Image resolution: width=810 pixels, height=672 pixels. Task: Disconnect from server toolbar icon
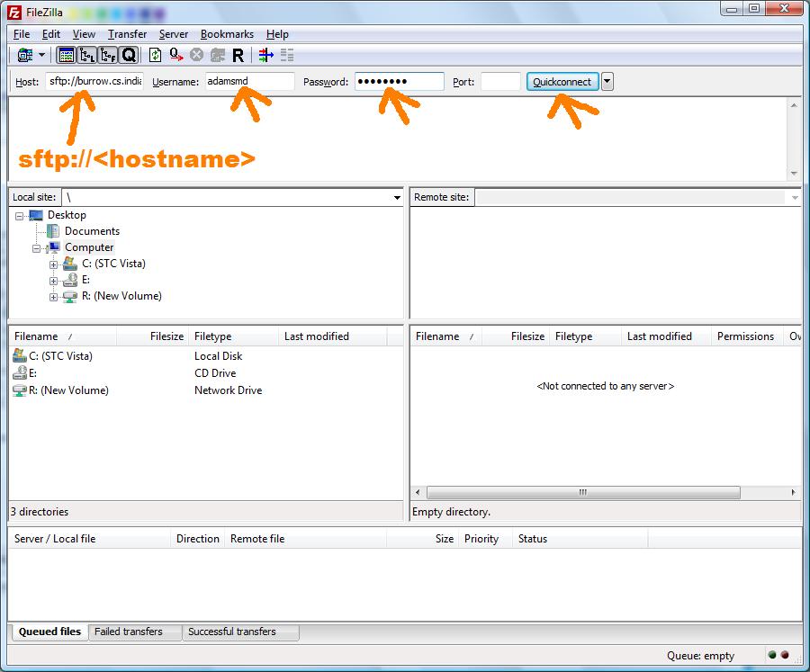tap(218, 55)
